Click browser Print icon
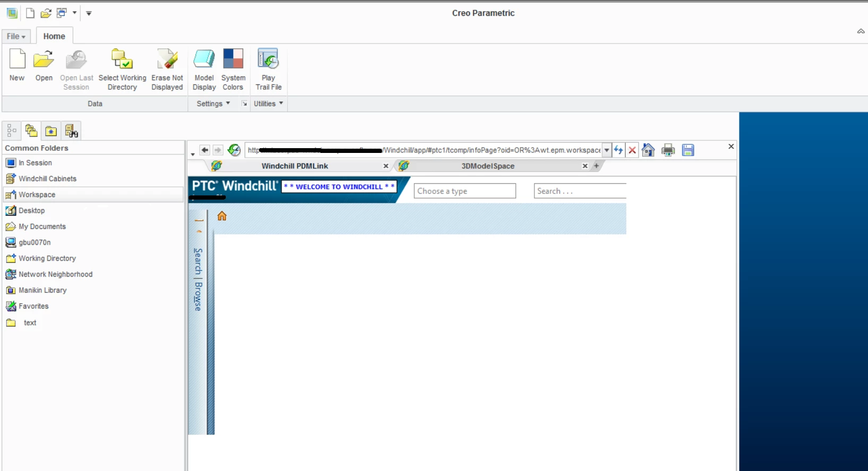This screenshot has height=471, width=868. coord(668,150)
